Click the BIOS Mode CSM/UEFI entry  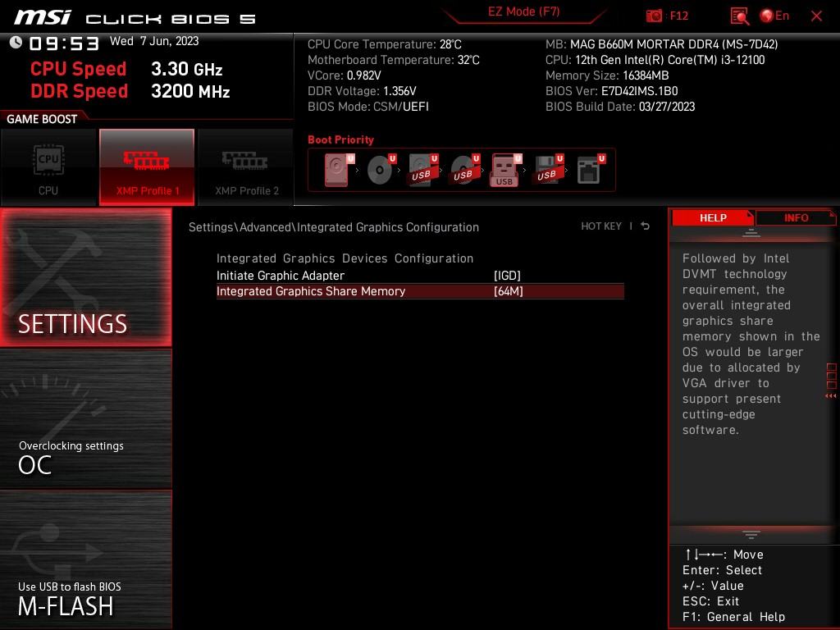368,107
